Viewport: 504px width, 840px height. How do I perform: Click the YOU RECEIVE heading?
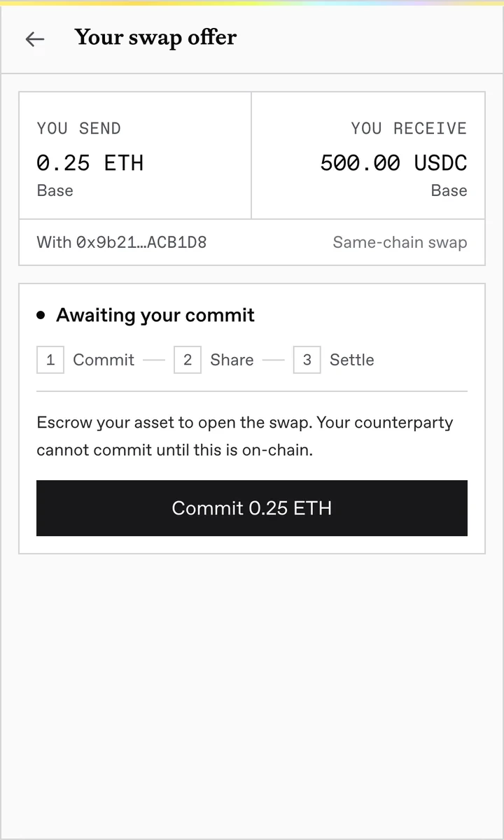click(x=409, y=128)
